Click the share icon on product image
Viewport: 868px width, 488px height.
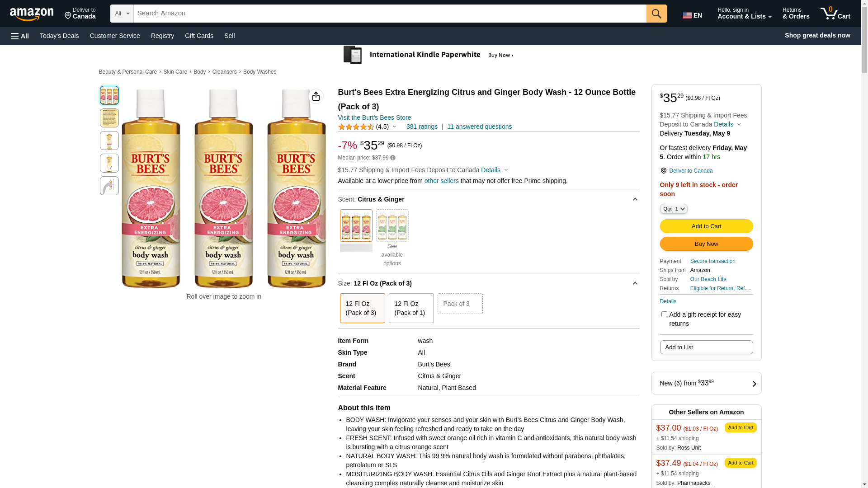pyautogui.click(x=316, y=96)
